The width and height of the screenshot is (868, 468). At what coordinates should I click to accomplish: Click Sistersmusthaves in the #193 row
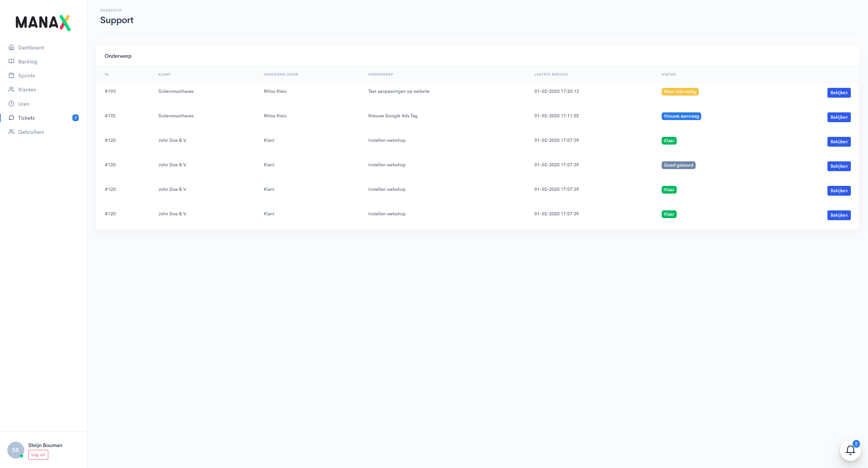(176, 91)
